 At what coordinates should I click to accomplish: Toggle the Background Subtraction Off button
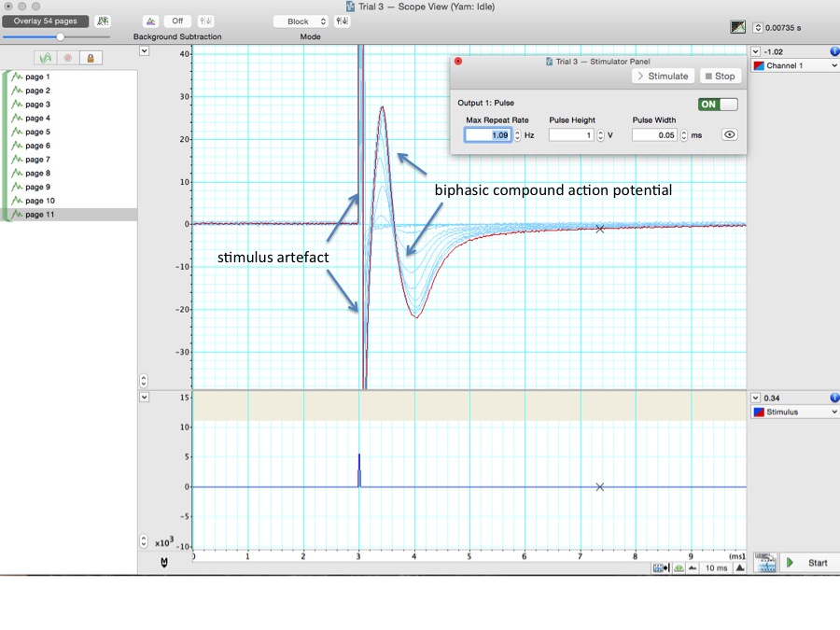click(177, 21)
